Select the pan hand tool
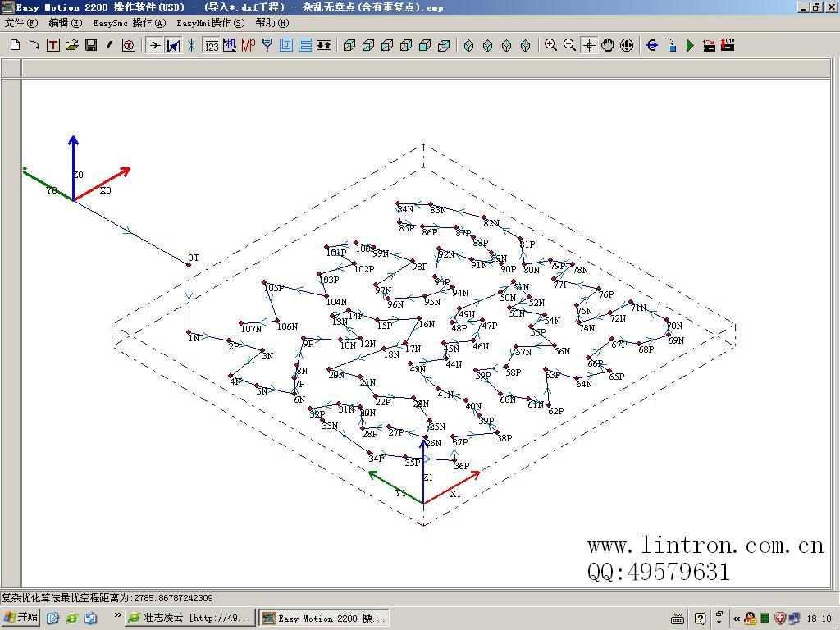 (x=608, y=45)
